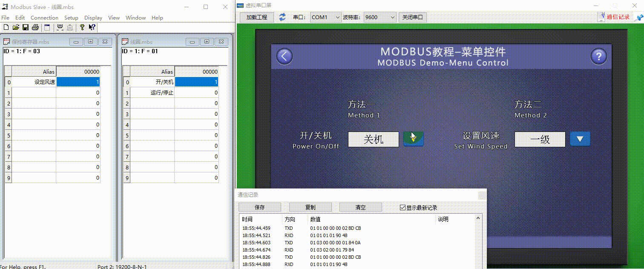Click the refresh icon beside 加载工程

coord(282,17)
